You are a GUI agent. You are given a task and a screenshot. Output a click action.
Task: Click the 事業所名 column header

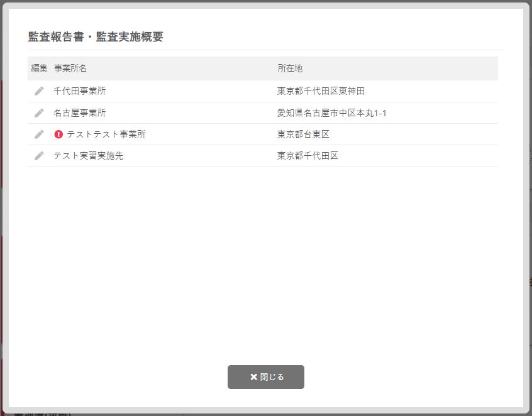(70, 68)
